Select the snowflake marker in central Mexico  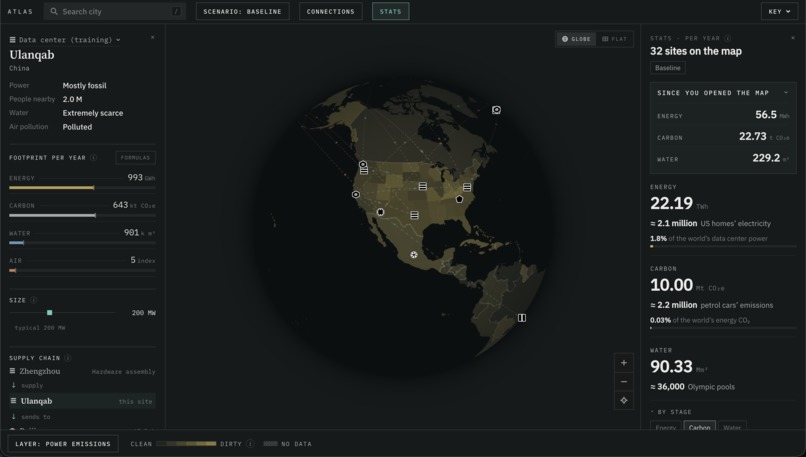coord(414,254)
